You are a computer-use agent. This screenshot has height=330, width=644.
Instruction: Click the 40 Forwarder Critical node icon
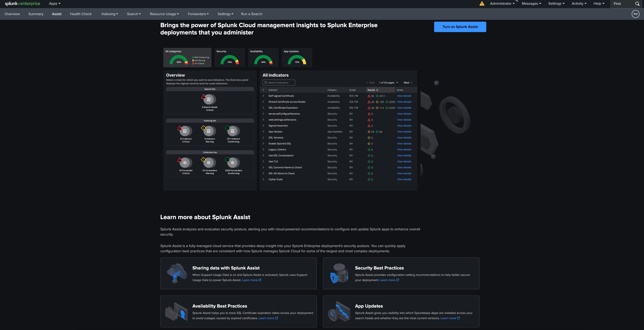[x=185, y=163]
